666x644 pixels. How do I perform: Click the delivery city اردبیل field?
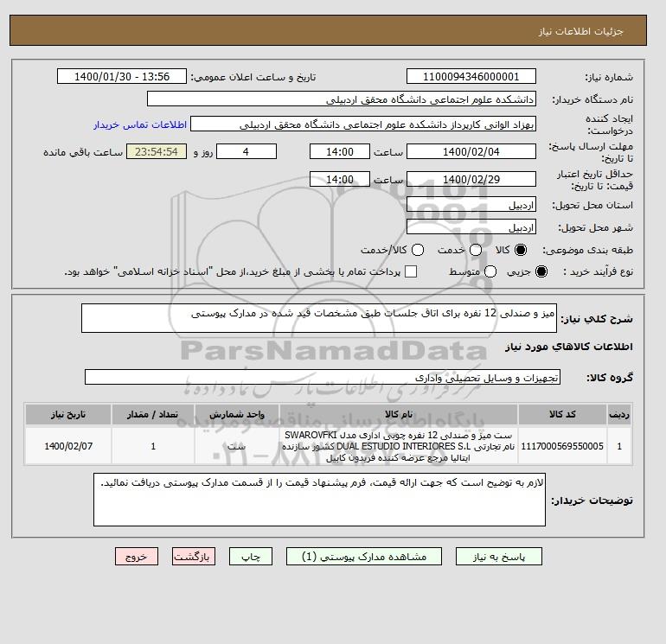(471, 227)
